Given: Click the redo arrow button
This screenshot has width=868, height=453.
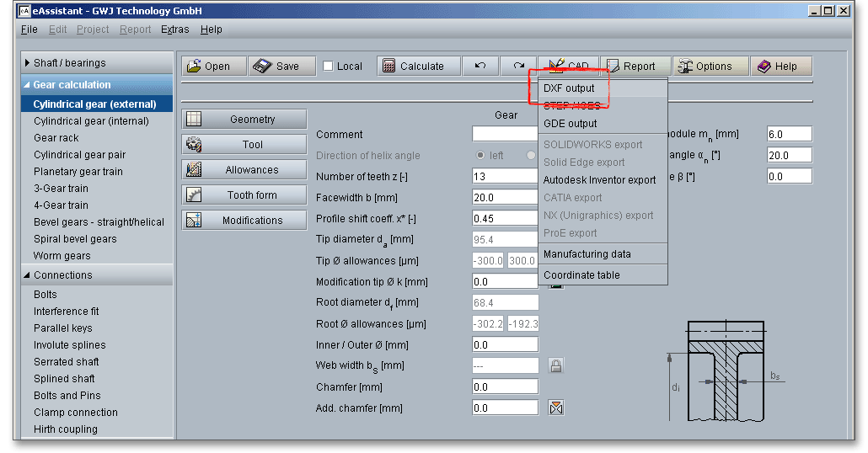Looking at the screenshot, I should (518, 67).
